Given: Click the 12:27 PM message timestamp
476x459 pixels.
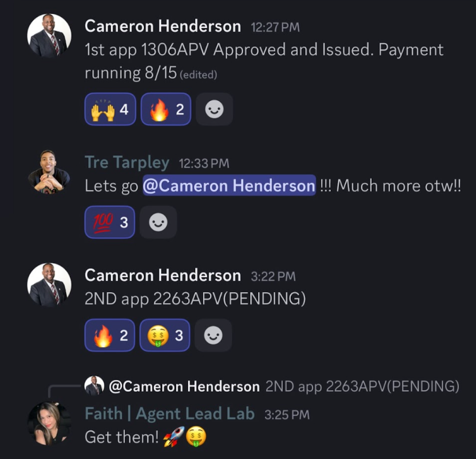Looking at the screenshot, I should click(275, 28).
